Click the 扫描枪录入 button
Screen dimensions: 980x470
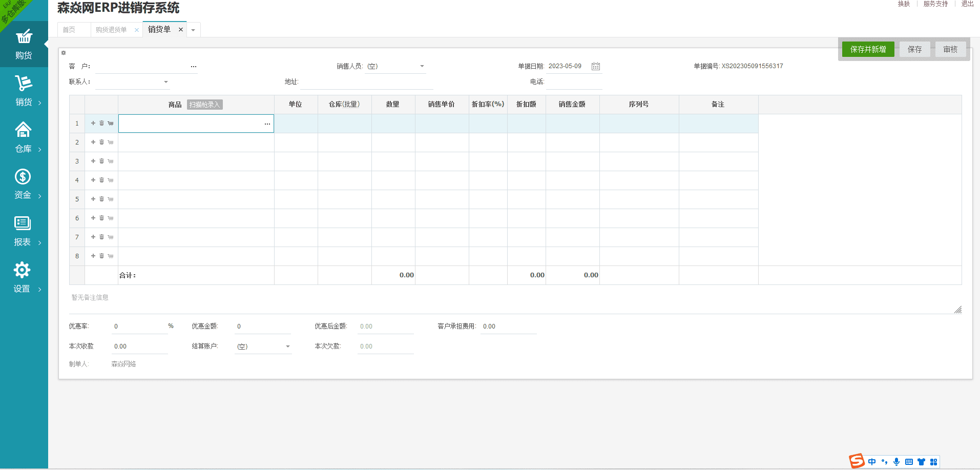pos(204,105)
